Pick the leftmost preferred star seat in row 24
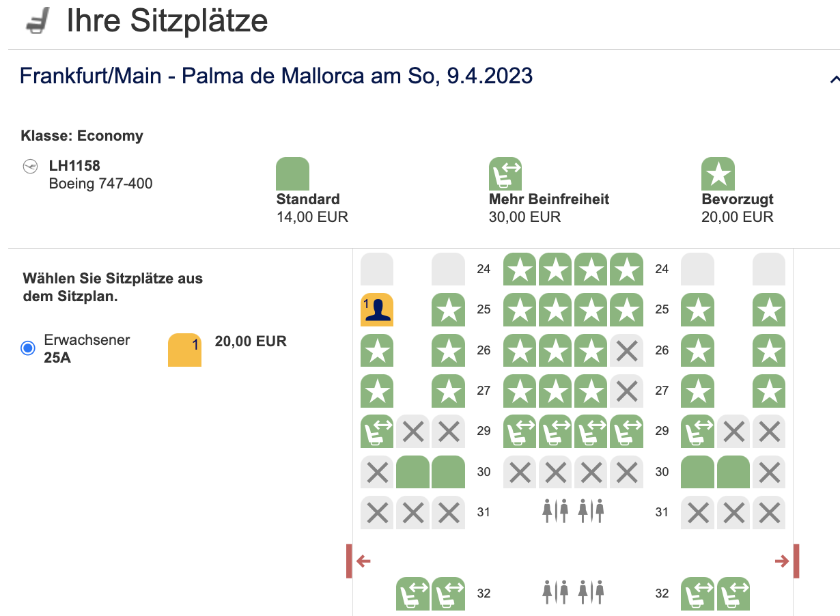Image resolution: width=840 pixels, height=616 pixels. 520,269
